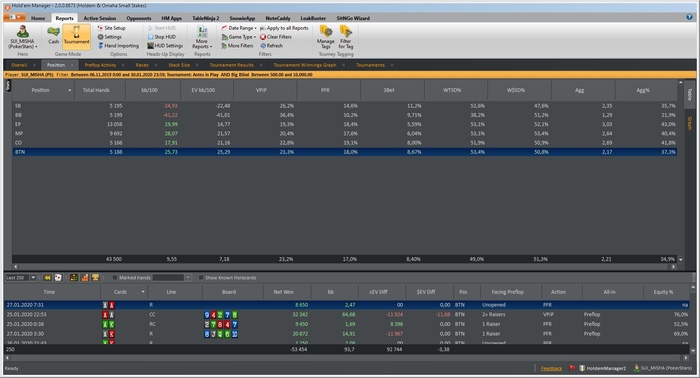Switch to the Home ribbon tab

coord(38,18)
